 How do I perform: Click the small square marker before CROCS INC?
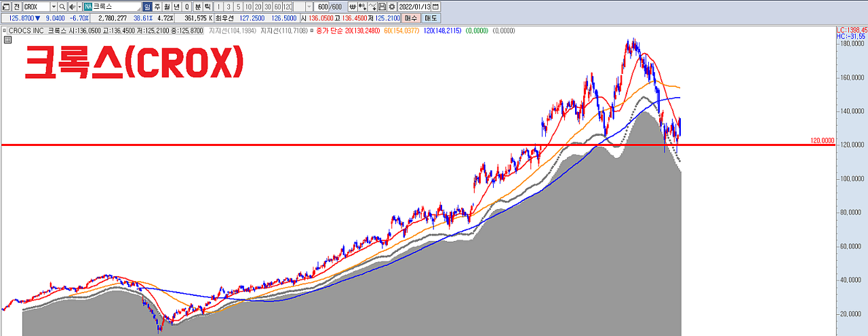point(4,31)
